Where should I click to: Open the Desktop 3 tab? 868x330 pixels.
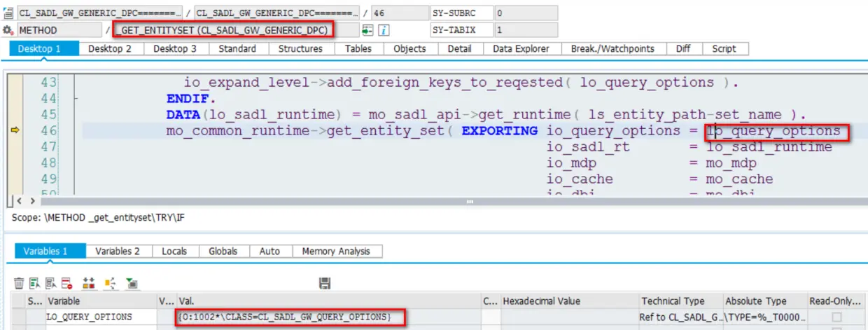click(x=175, y=48)
